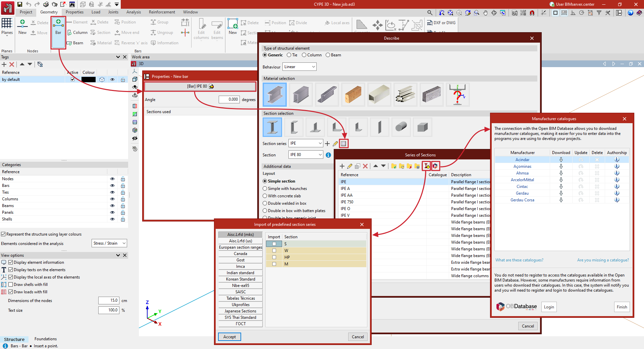Switch to the Properties ribbon tab
644x349 pixels.
[74, 12]
